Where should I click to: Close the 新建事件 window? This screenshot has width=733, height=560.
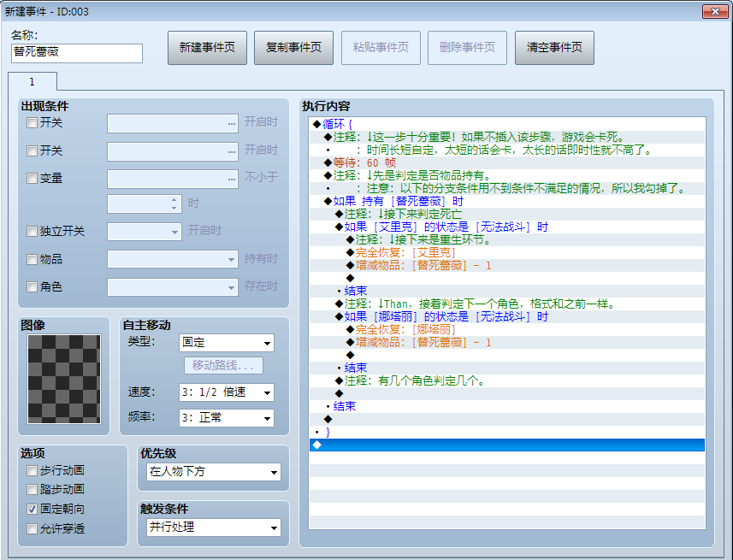[715, 11]
